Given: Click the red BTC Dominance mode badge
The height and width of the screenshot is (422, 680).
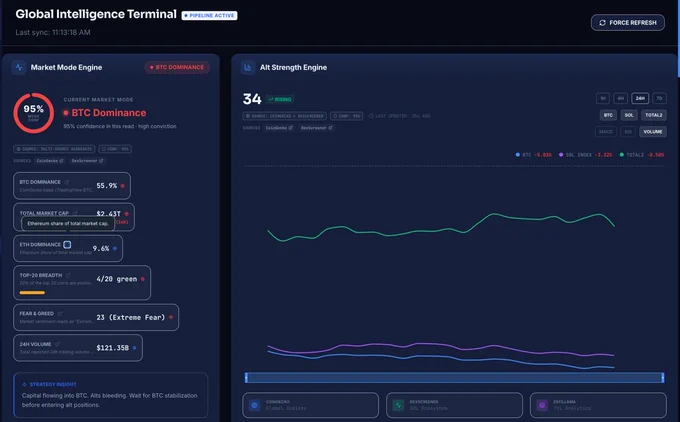Looking at the screenshot, I should (177, 67).
